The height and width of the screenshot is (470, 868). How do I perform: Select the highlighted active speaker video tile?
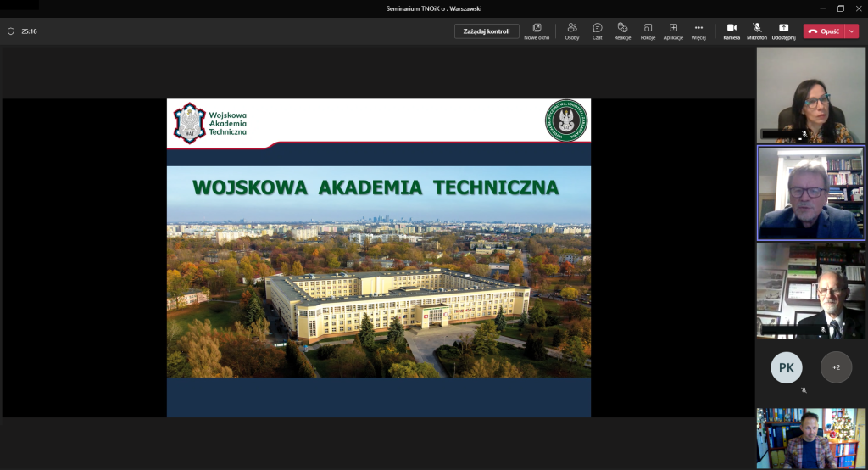click(810, 193)
